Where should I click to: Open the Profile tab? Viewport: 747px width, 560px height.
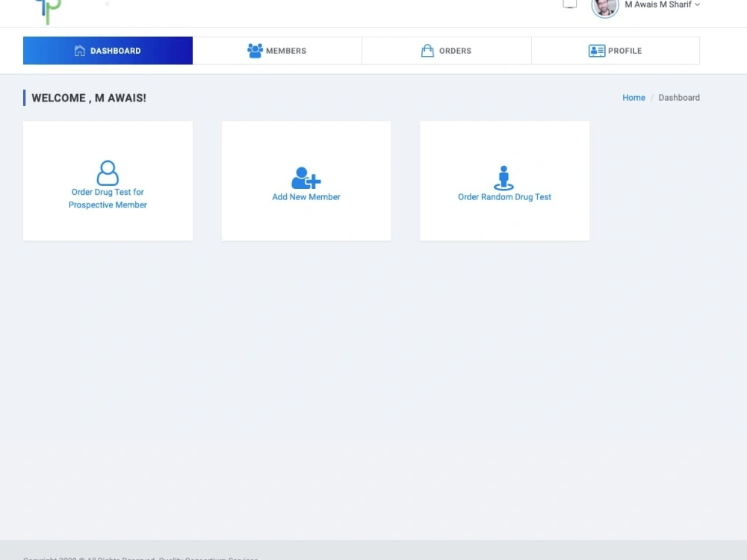(x=616, y=51)
